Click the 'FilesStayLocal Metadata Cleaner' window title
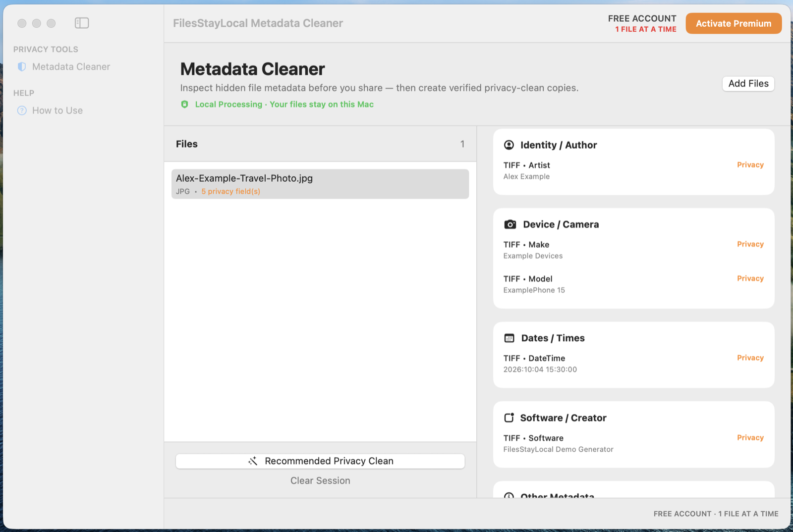The width and height of the screenshot is (793, 532). tap(258, 23)
